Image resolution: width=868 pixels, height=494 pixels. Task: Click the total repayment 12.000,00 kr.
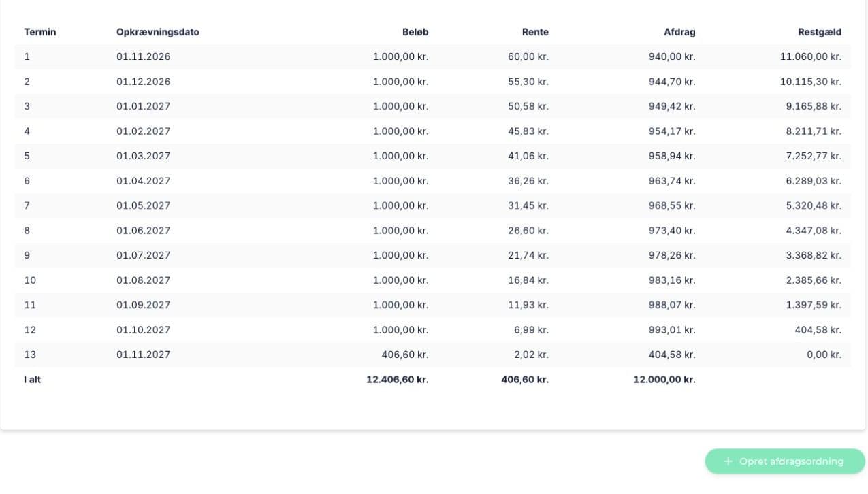(664, 380)
